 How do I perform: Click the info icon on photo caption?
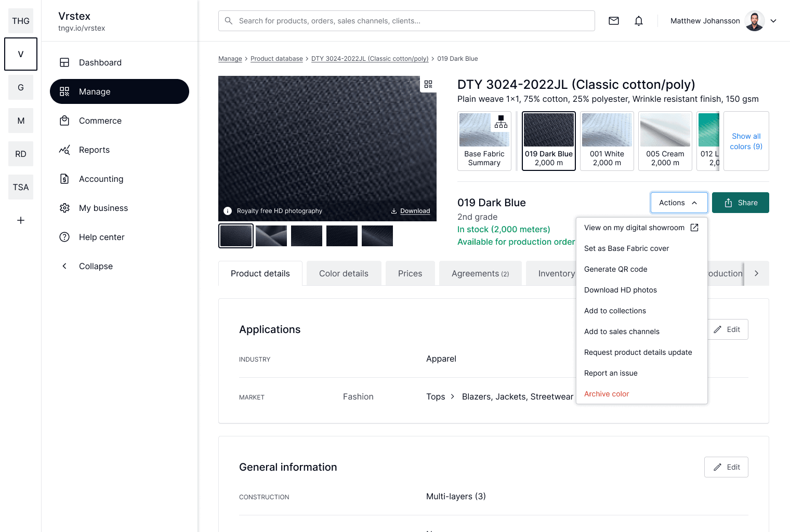click(228, 211)
